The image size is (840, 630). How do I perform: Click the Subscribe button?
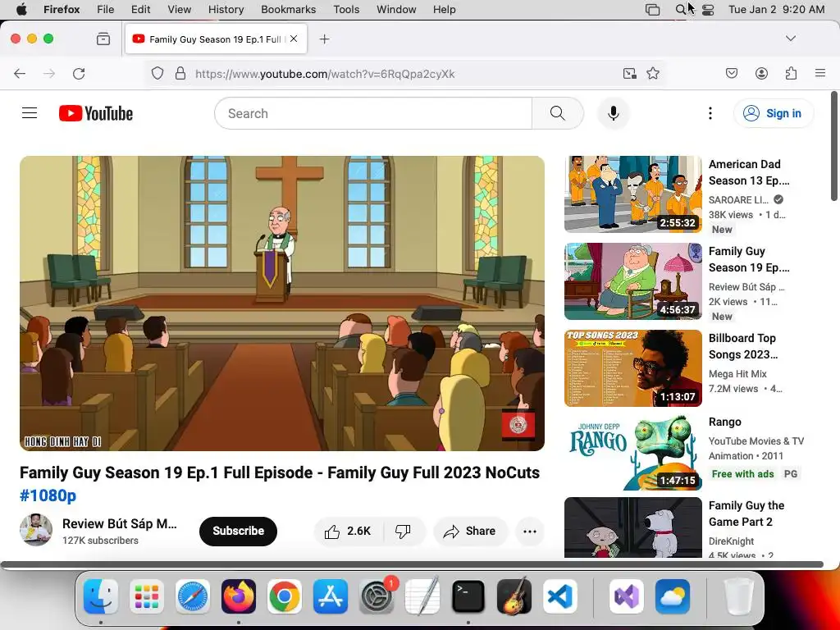click(238, 531)
